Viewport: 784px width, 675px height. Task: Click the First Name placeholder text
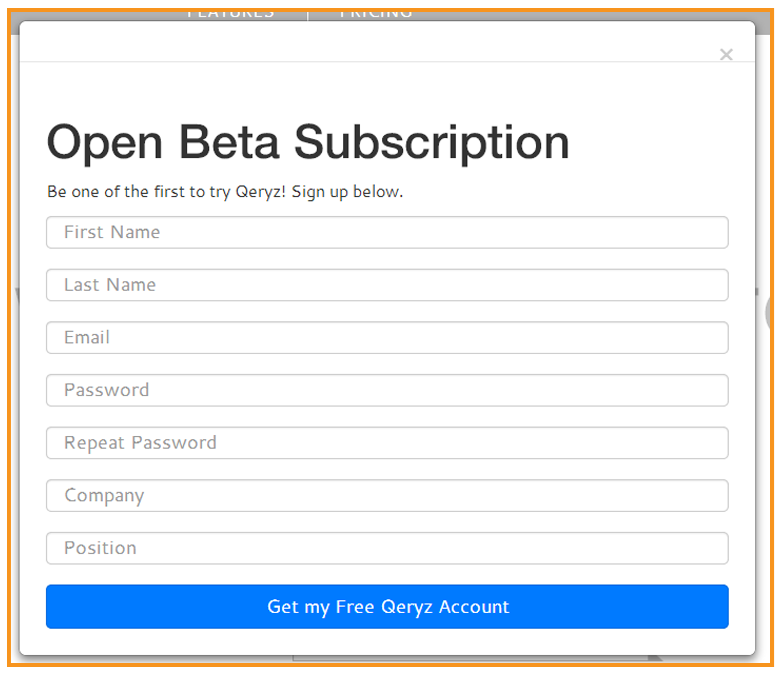point(112,232)
